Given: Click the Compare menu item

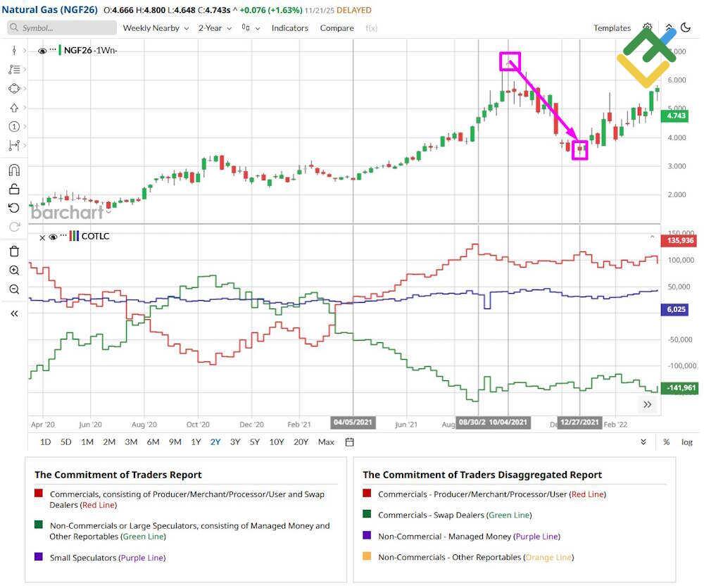Looking at the screenshot, I should tap(337, 28).
